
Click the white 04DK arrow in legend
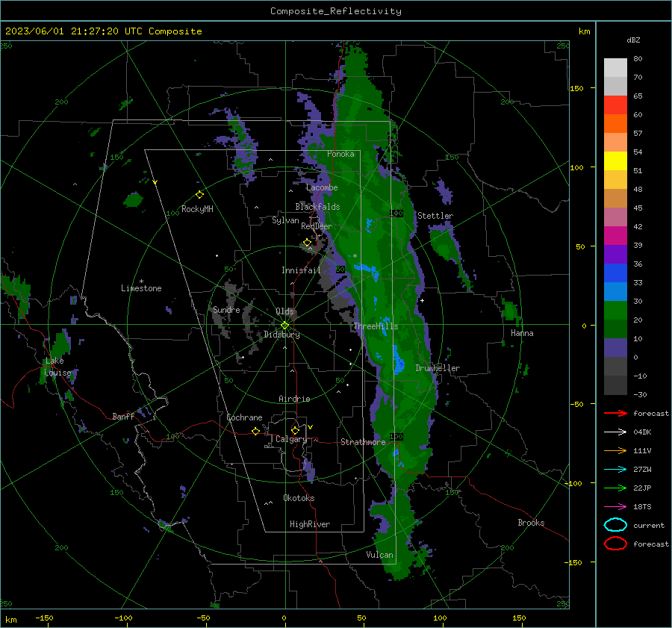(x=615, y=432)
